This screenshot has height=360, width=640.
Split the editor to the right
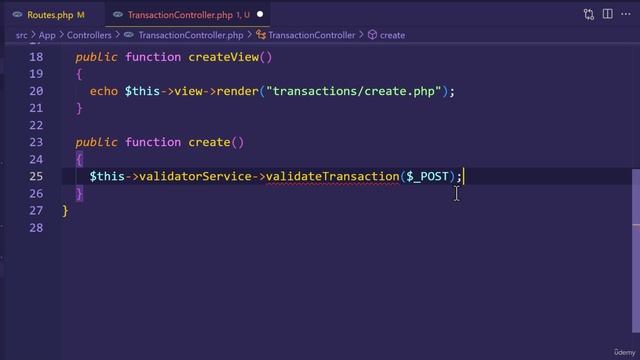tap(607, 14)
